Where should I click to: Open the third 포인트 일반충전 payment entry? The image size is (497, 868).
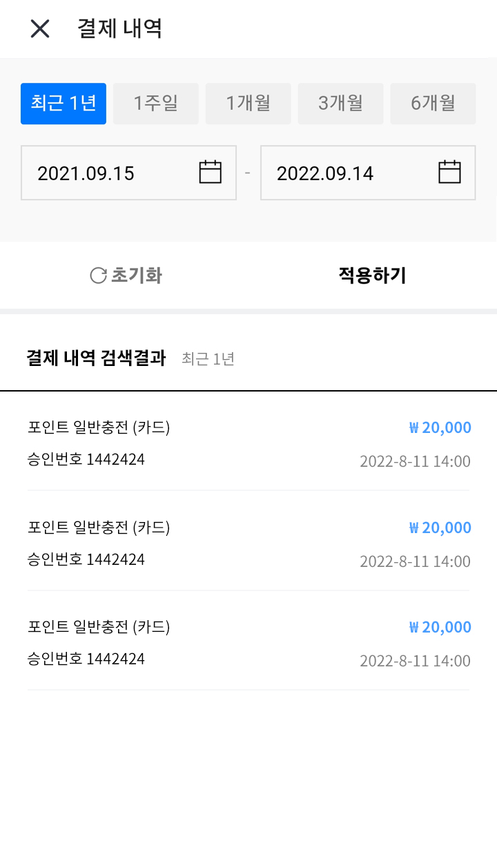[99, 628]
